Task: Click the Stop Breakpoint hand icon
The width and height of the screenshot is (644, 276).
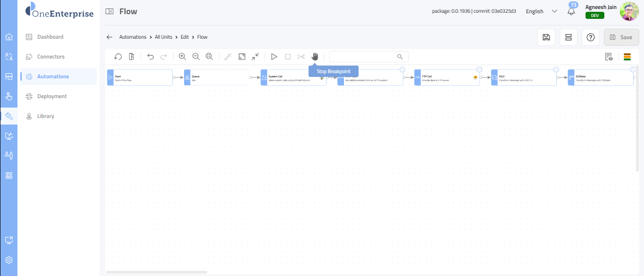Action: point(315,57)
